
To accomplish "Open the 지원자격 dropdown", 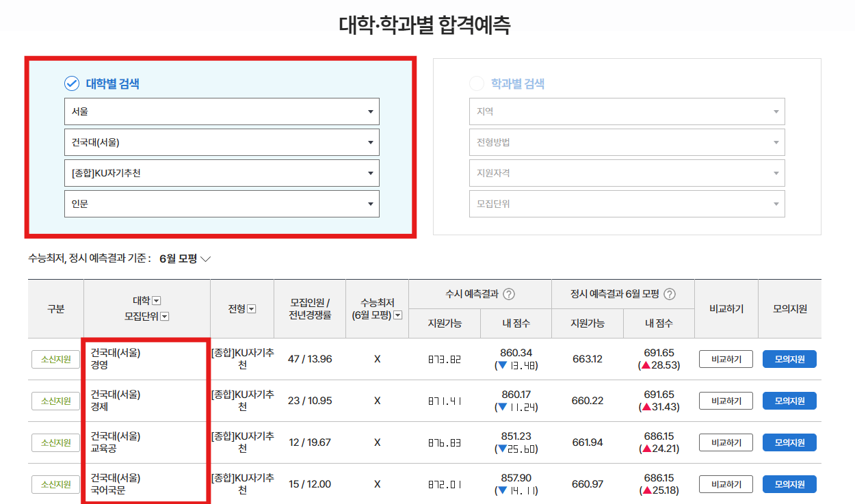I will coord(627,173).
